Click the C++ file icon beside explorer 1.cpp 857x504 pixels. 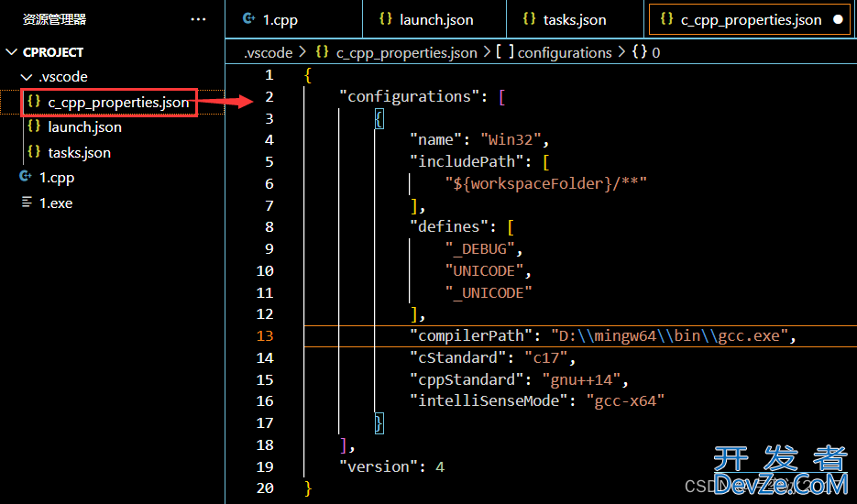25,176
